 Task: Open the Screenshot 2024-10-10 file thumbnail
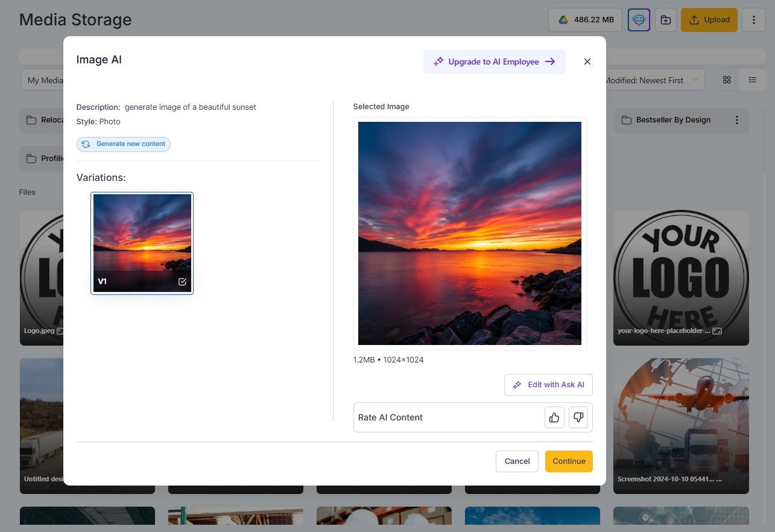click(x=681, y=426)
